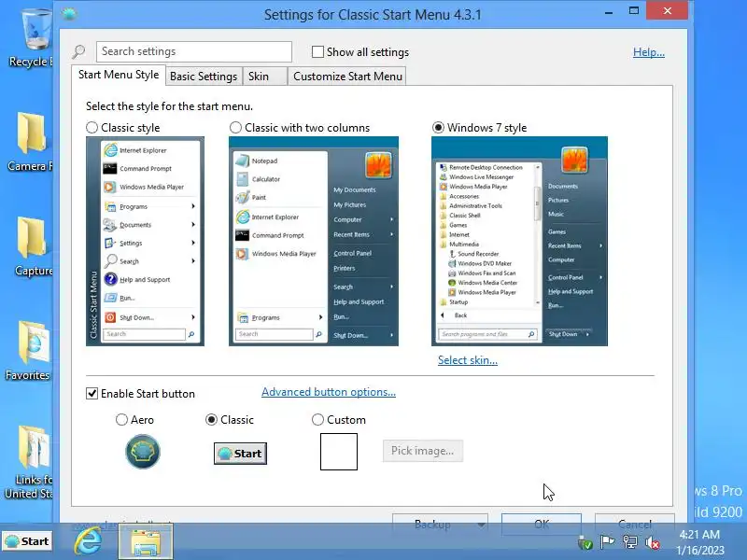
Task: Select the Favorites folder on desktop
Action: pos(28,351)
